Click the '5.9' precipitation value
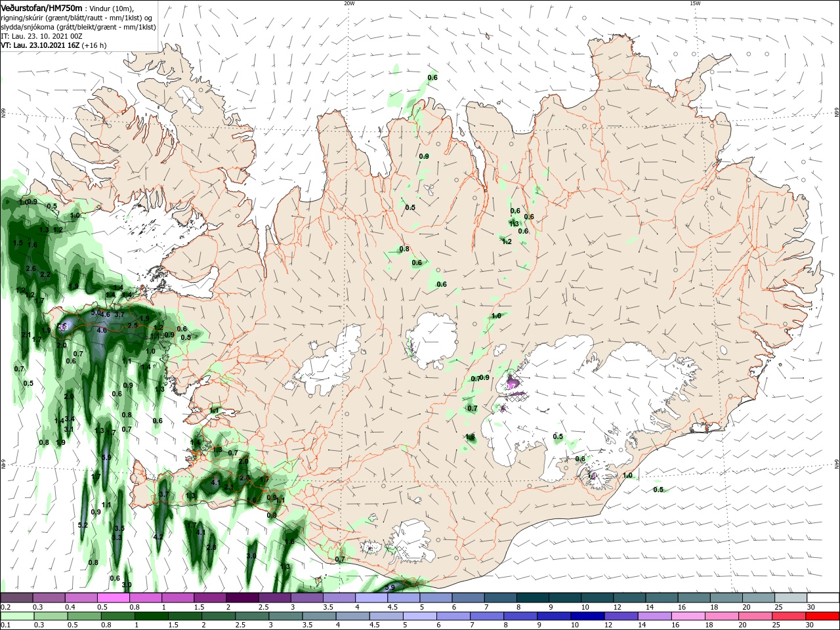The width and height of the screenshot is (840, 630). [106, 457]
